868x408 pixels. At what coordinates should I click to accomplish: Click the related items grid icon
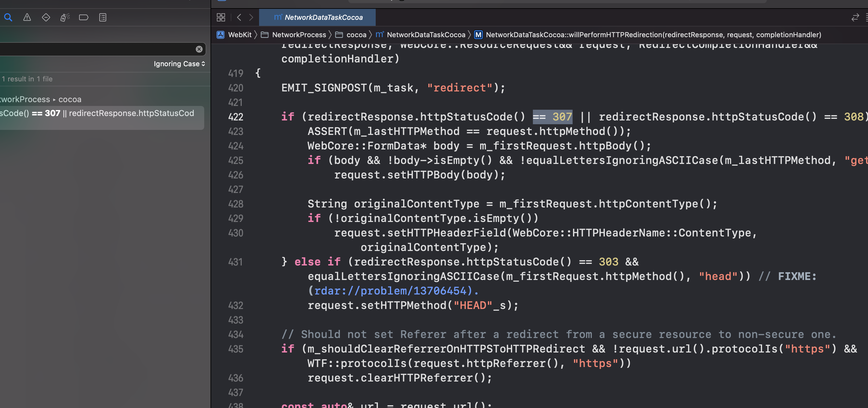tap(221, 17)
